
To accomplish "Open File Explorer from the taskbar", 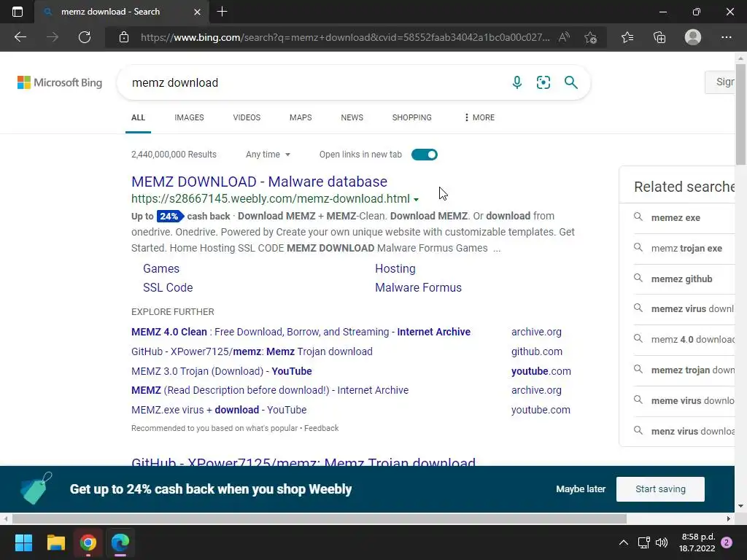I will [55, 542].
